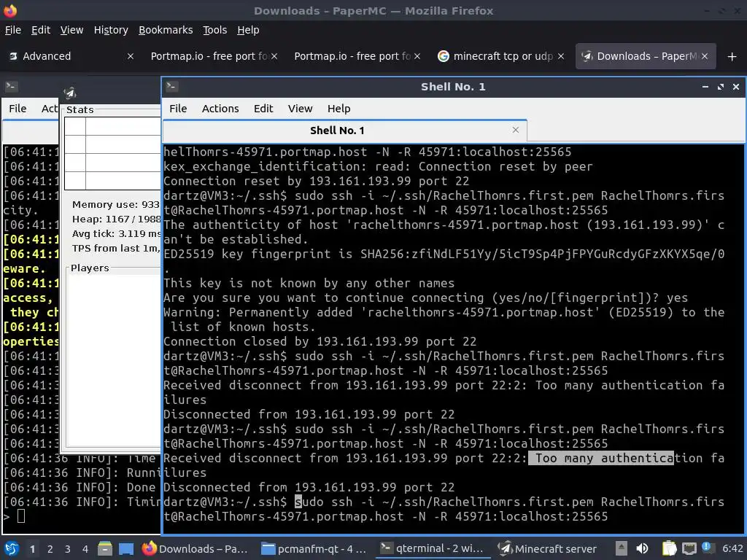Image resolution: width=747 pixels, height=560 pixels.
Task: Maximize the Shell No. 1 window
Action: click(x=720, y=87)
